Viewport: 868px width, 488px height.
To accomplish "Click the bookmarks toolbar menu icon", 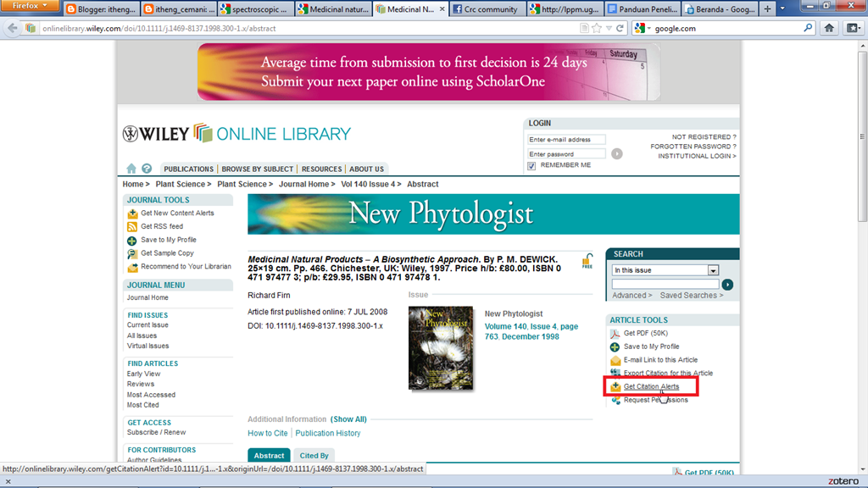I will click(x=853, y=28).
